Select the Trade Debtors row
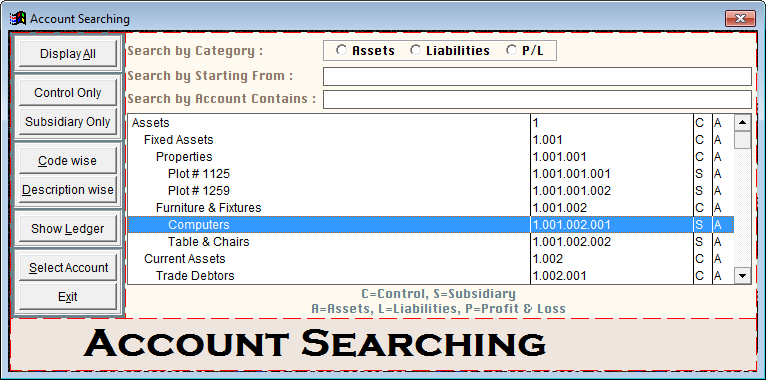766x380 pixels. pyautogui.click(x=431, y=275)
